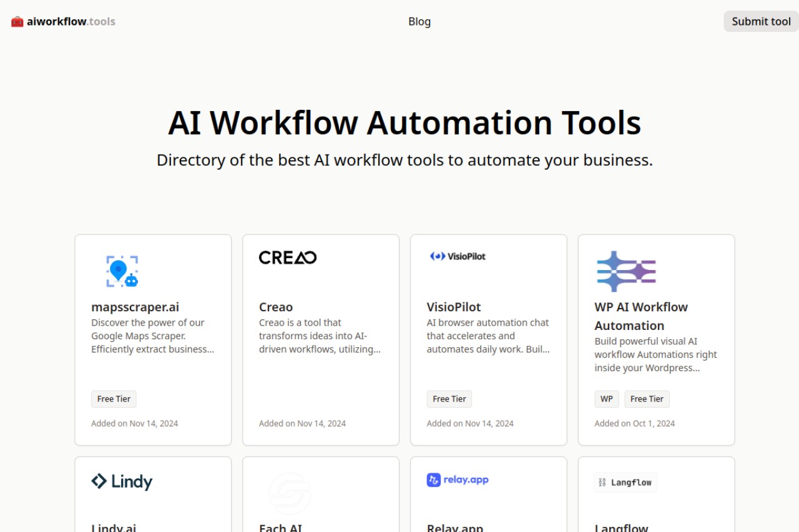799x532 pixels.
Task: Open WP AI Workflow Automation title
Action: click(641, 316)
